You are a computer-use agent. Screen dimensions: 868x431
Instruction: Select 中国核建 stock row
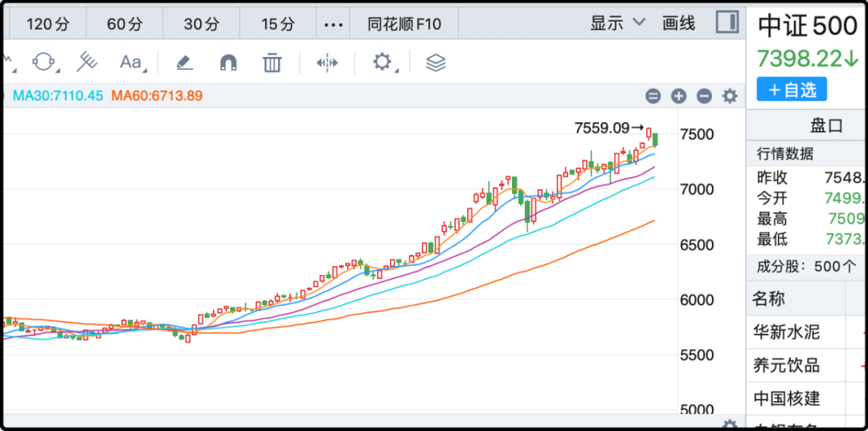[807, 398]
